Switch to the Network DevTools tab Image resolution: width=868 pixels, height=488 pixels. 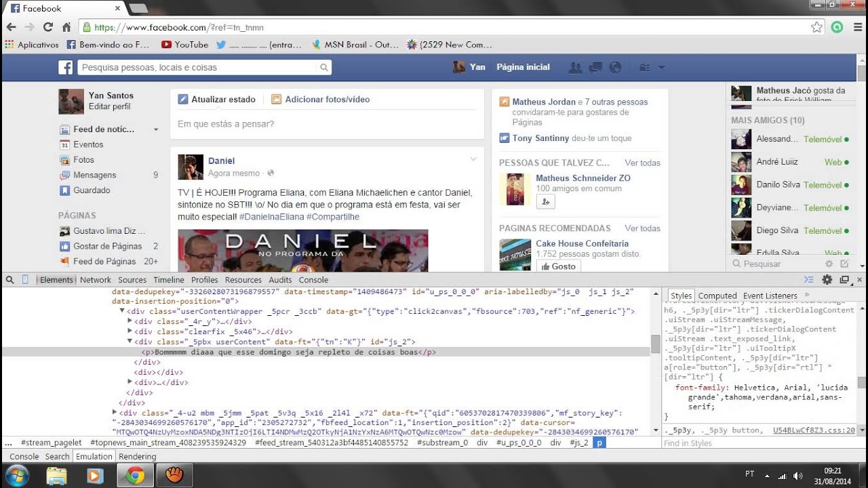click(x=95, y=279)
